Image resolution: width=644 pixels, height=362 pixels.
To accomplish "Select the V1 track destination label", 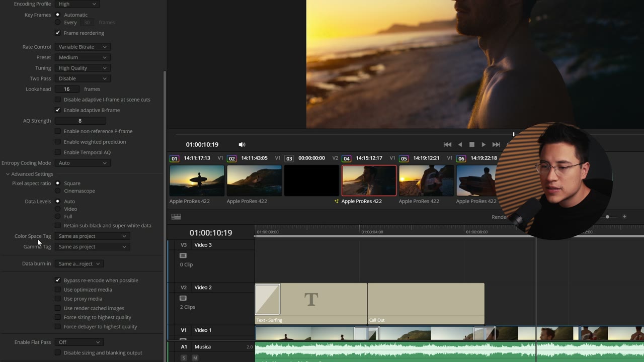I will (x=184, y=330).
